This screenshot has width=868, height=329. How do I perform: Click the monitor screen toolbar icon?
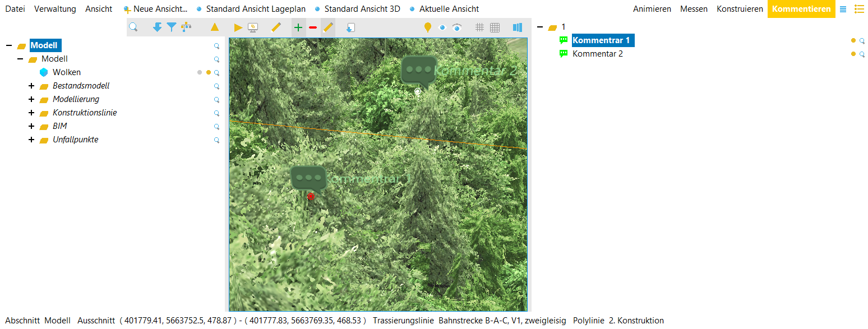tap(253, 27)
